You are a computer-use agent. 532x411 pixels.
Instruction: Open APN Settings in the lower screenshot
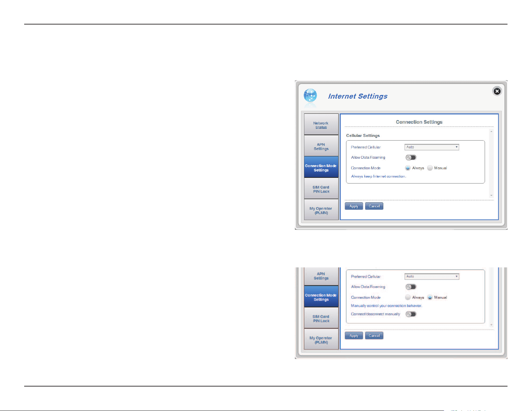(321, 276)
